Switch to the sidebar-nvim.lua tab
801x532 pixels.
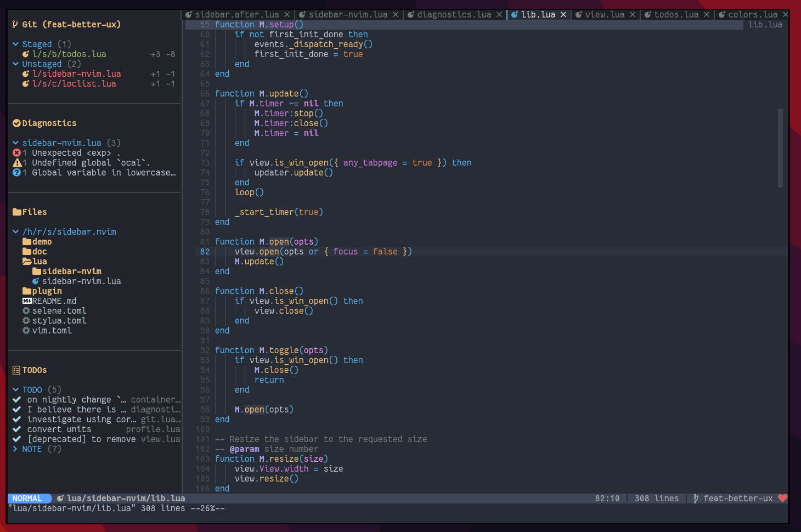(348, 15)
